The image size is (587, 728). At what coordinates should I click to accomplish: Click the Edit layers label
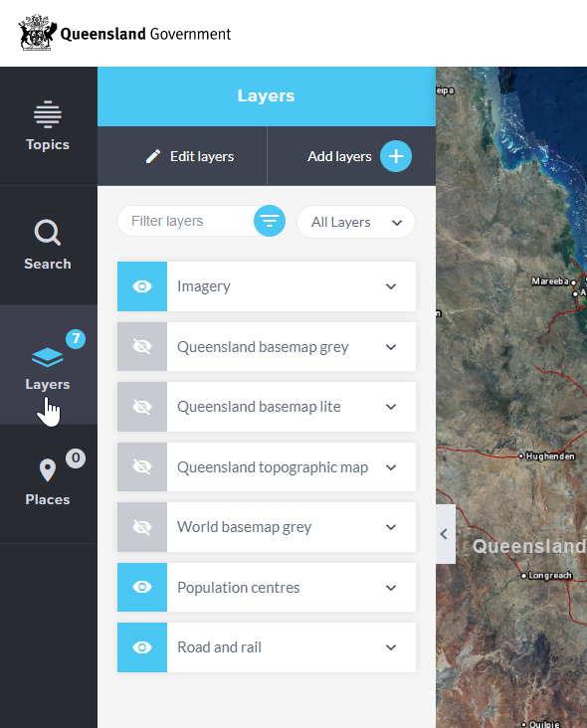pos(202,156)
